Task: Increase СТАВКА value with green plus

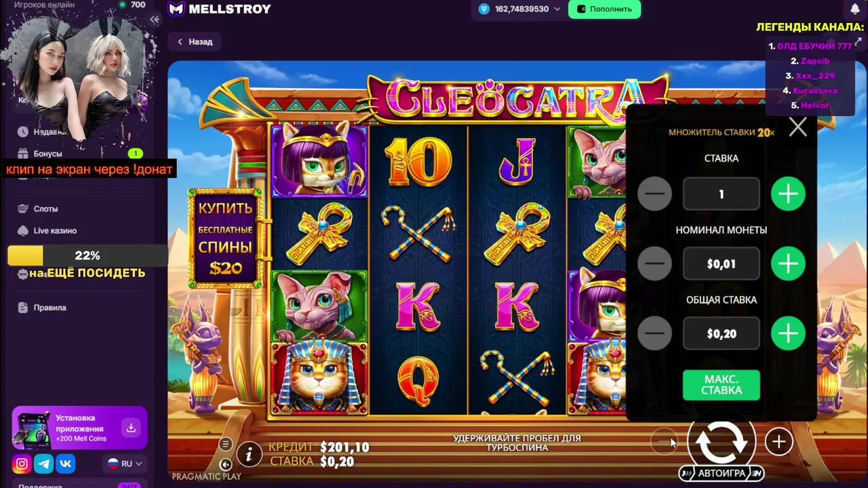Action: point(788,195)
